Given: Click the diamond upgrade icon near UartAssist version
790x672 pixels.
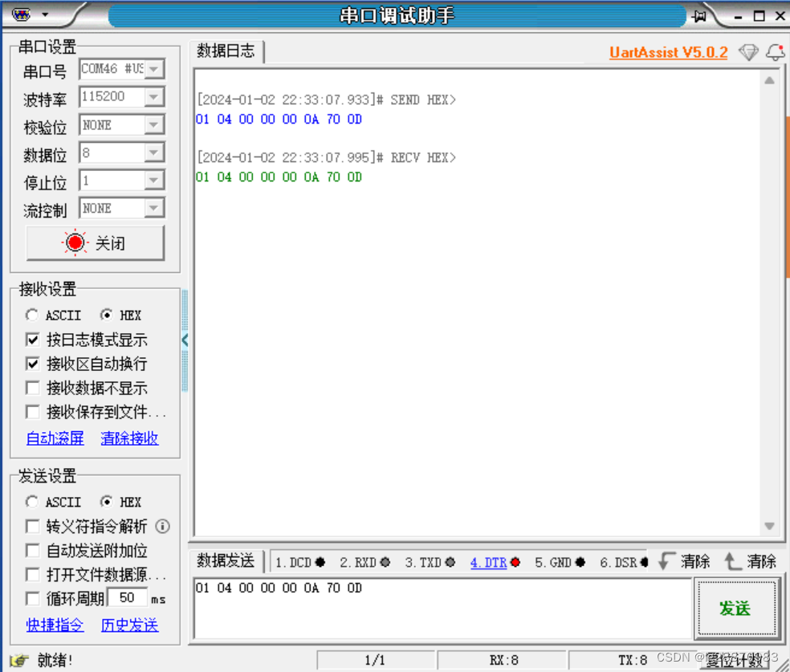Looking at the screenshot, I should (748, 52).
